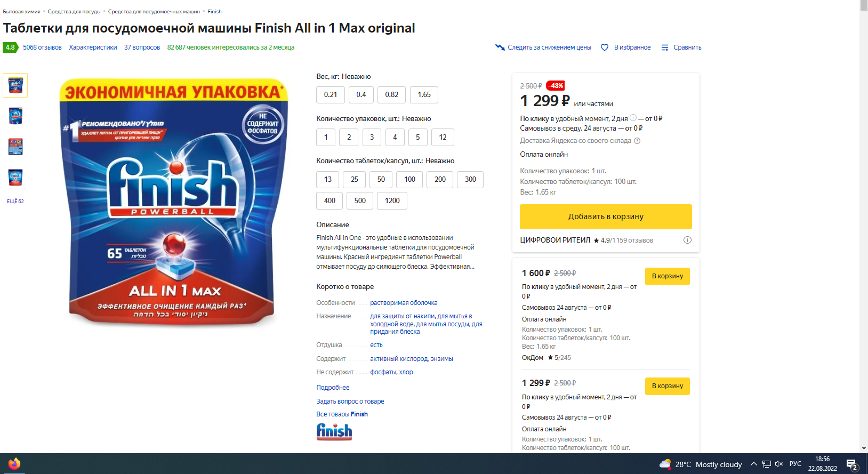
Task: Expand details with Подробнее link
Action: tap(333, 388)
